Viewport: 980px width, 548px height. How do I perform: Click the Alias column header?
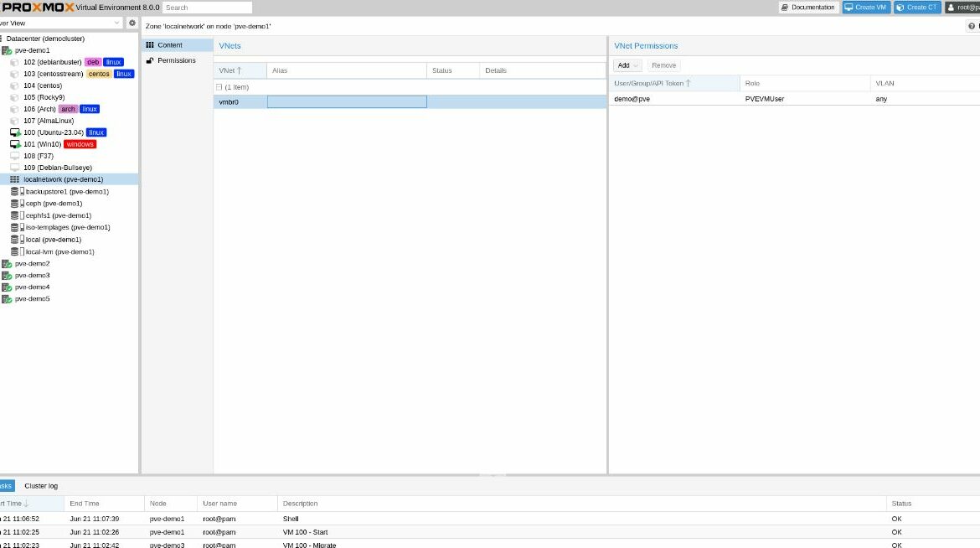point(347,70)
